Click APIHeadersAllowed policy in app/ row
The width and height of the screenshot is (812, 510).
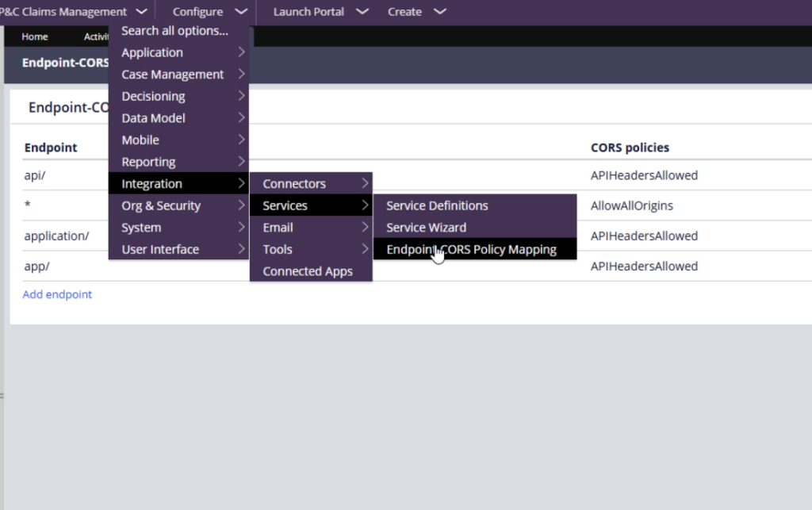644,267
